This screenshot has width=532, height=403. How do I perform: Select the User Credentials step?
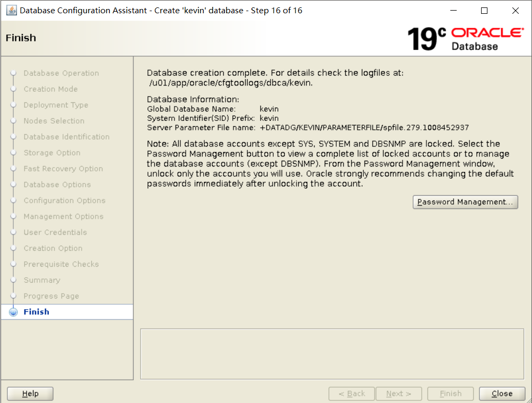pos(55,232)
